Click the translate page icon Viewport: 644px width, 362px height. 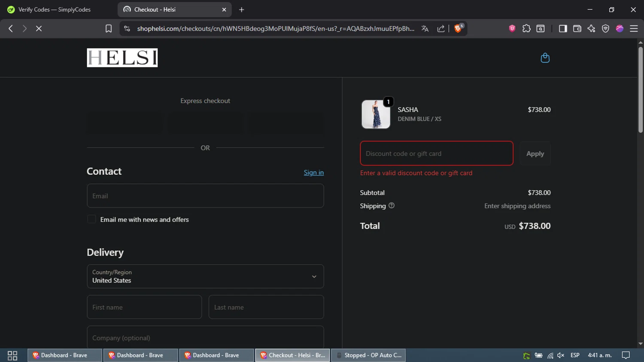[425, 28]
